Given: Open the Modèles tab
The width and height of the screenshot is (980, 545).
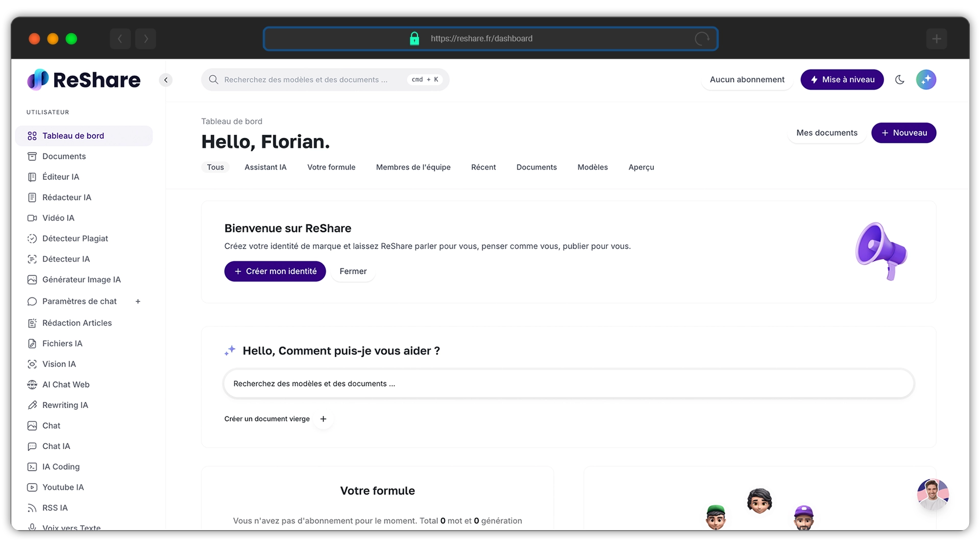Looking at the screenshot, I should click(x=593, y=167).
